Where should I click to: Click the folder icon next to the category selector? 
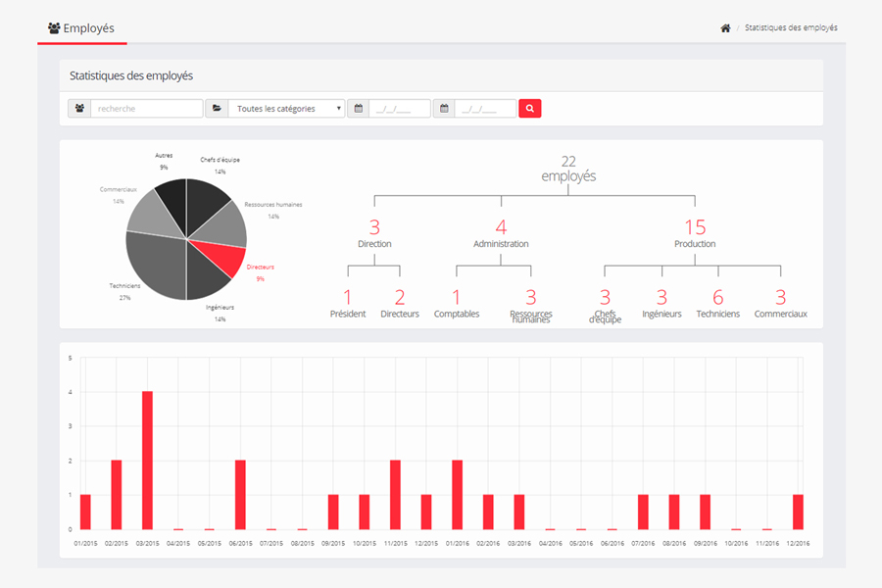(x=218, y=108)
